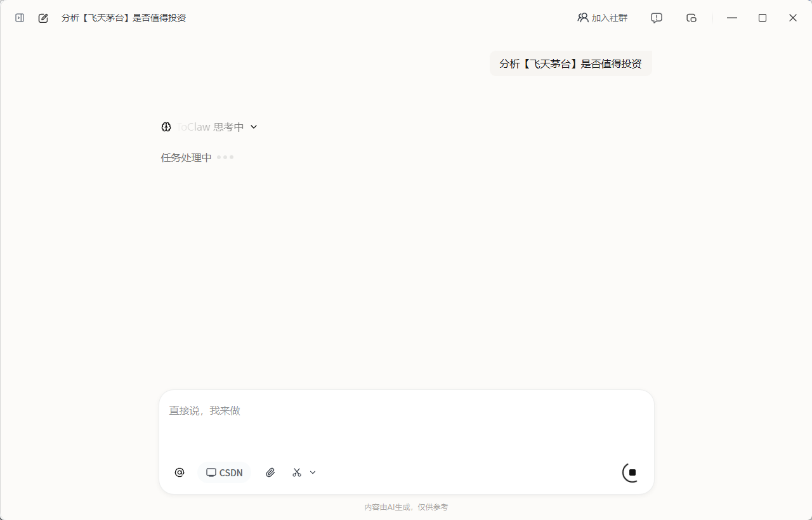Stop the running task with the stop button
The width and height of the screenshot is (812, 520).
(632, 472)
